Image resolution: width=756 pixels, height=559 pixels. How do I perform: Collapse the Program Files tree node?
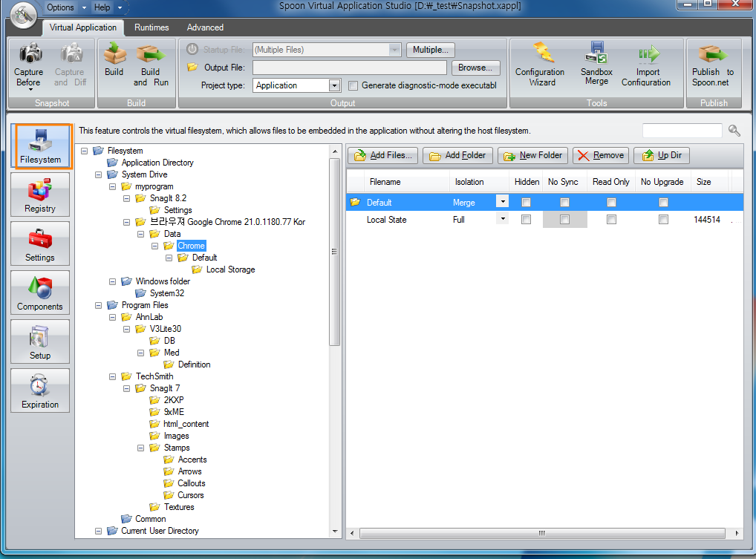(98, 305)
